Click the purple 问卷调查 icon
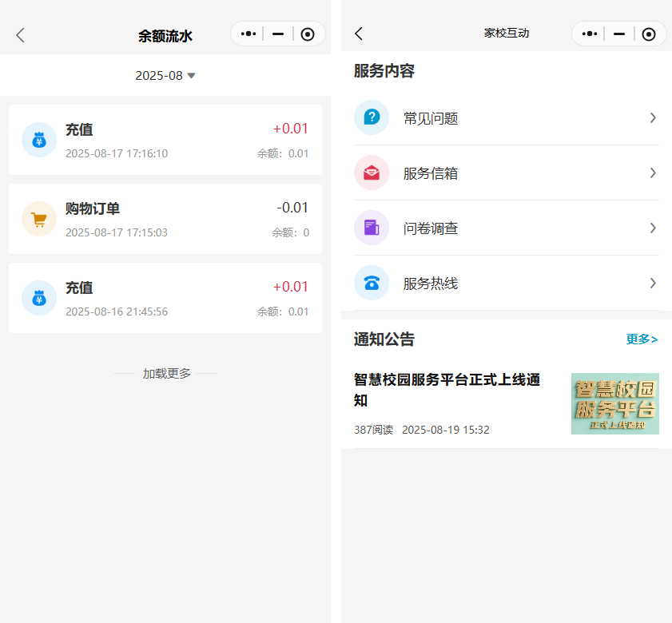Screen dimensions: 672x623 click(372, 228)
